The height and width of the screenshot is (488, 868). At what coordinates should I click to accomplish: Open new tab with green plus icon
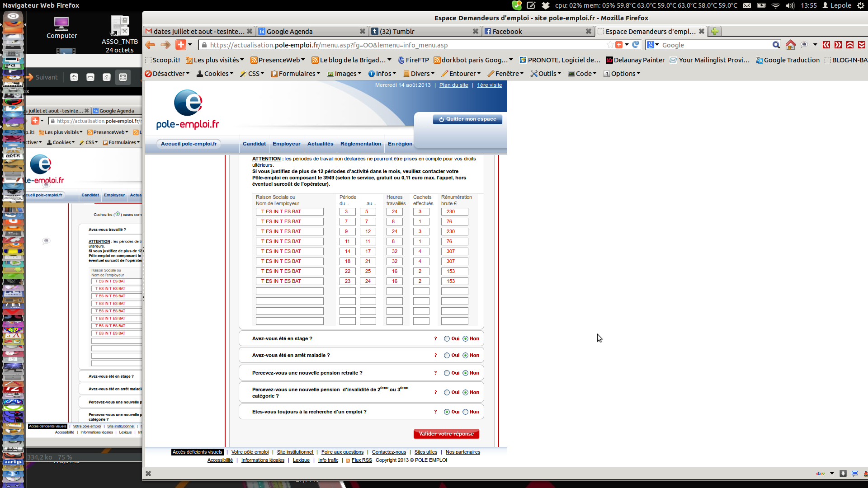tap(714, 31)
